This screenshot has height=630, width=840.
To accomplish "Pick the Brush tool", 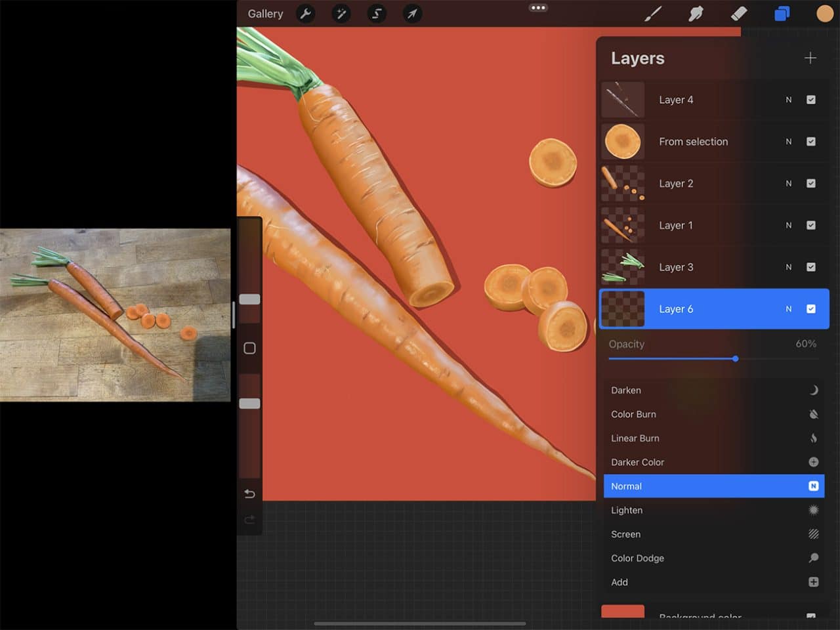I will tap(654, 12).
